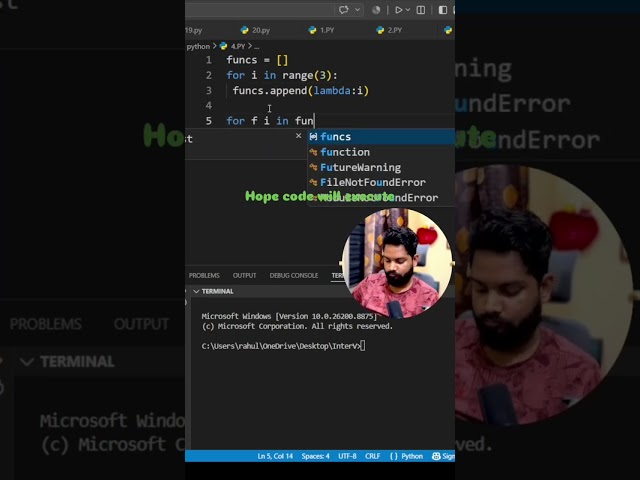Click the variable icon beside funcs suggestion
The width and height of the screenshot is (640, 480).
pyautogui.click(x=313, y=137)
